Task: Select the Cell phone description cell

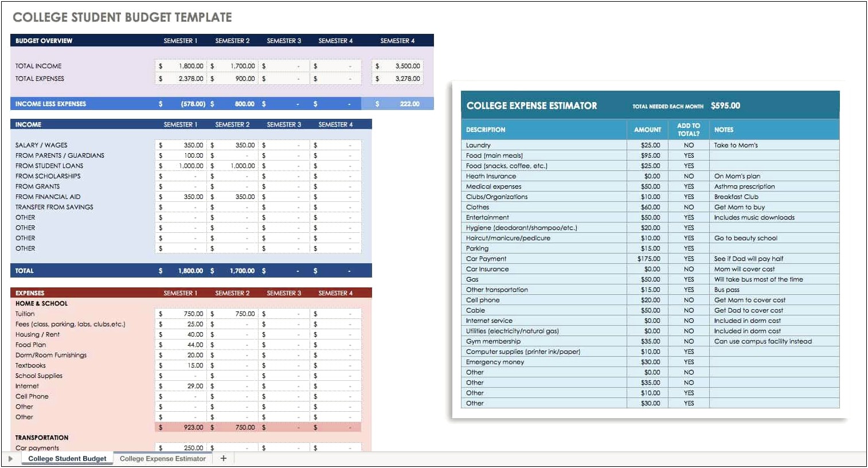Action: click(x=544, y=300)
